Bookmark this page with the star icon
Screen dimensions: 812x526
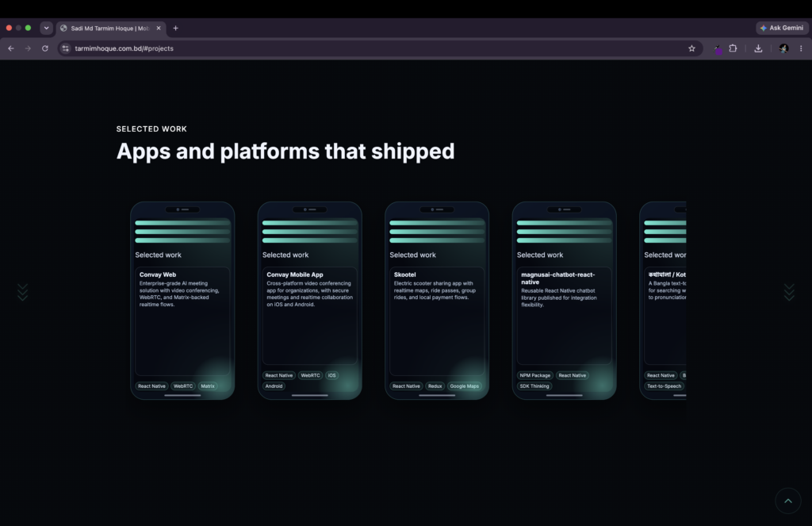[691, 48]
